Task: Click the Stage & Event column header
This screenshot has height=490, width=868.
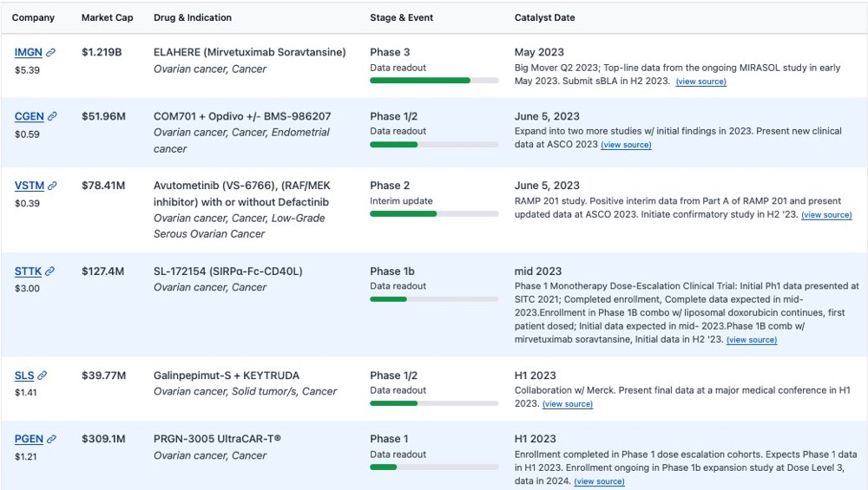Action: [x=401, y=17]
